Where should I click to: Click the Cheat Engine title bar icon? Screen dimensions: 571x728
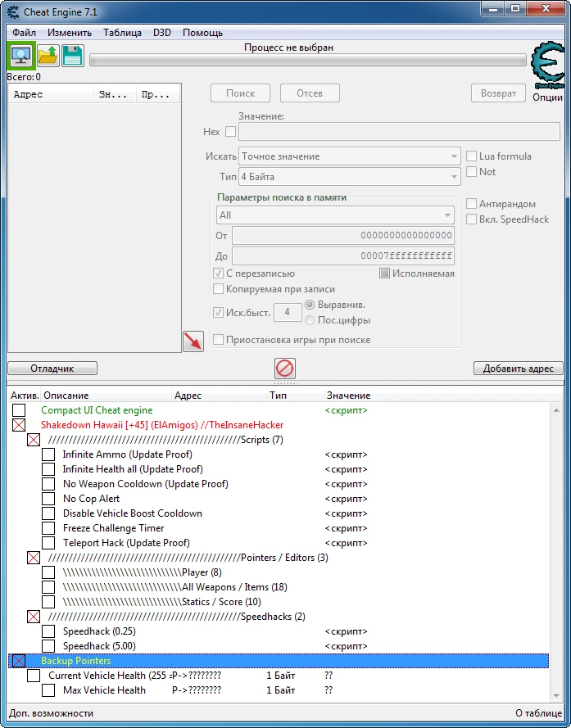(13, 11)
